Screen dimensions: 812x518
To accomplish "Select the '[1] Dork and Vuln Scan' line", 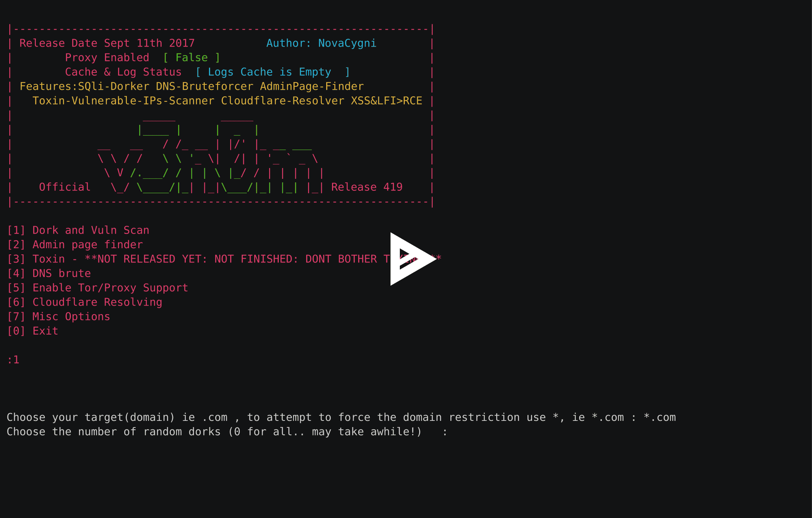I will [x=78, y=230].
